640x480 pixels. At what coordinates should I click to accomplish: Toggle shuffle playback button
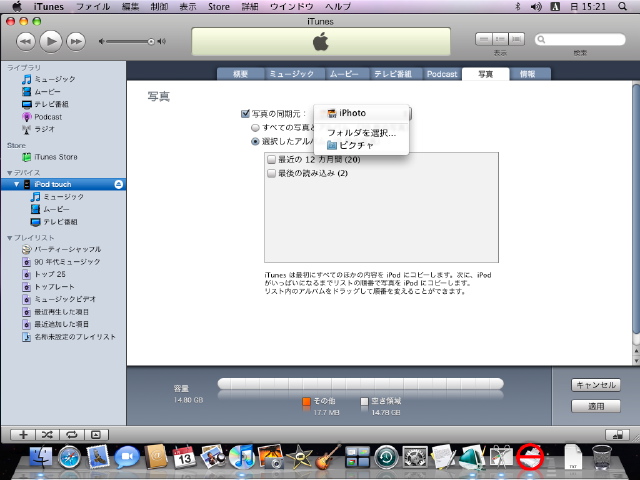point(47,435)
